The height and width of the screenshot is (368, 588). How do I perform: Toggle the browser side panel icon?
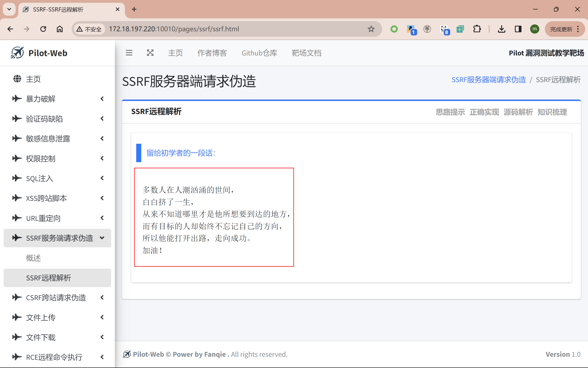pyautogui.click(x=518, y=29)
